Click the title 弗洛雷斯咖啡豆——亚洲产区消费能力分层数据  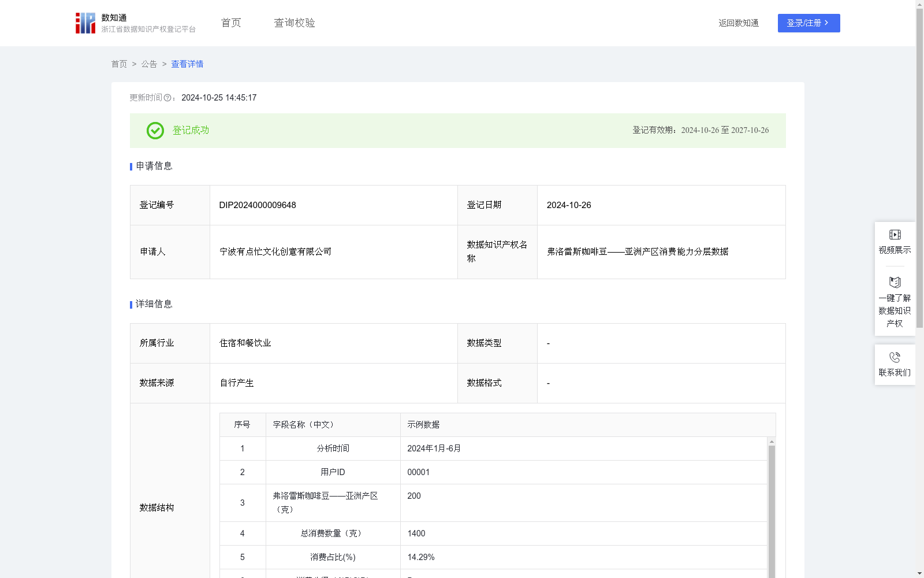638,252
